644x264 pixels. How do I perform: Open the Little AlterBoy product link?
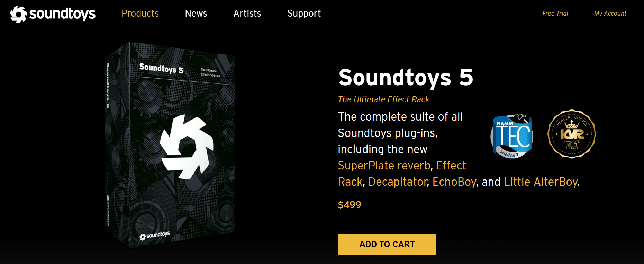(x=541, y=182)
